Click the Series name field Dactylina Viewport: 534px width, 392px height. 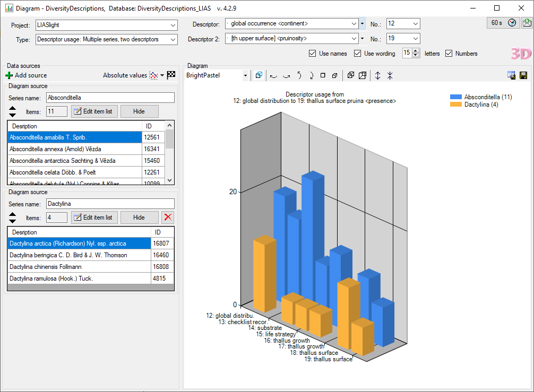110,204
